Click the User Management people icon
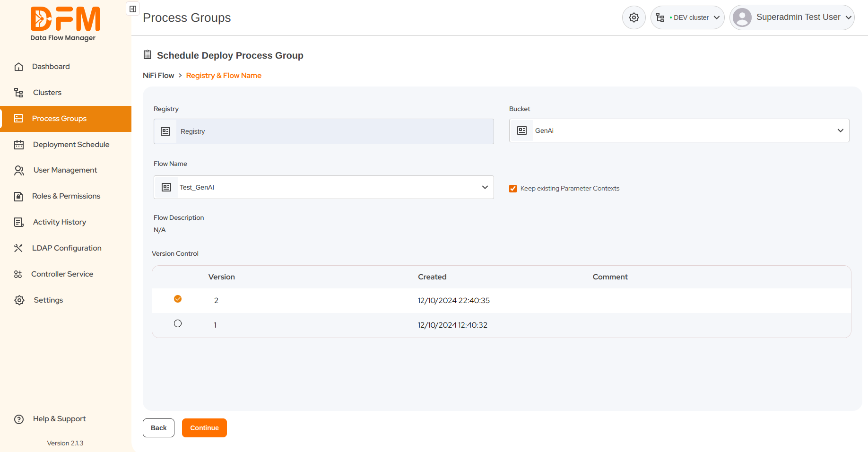 click(19, 170)
